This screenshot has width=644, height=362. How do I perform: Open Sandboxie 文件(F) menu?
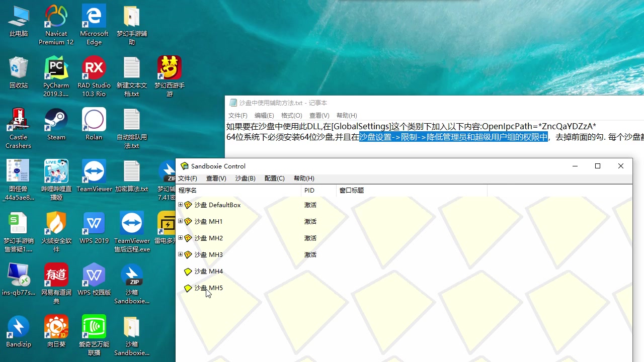click(188, 178)
